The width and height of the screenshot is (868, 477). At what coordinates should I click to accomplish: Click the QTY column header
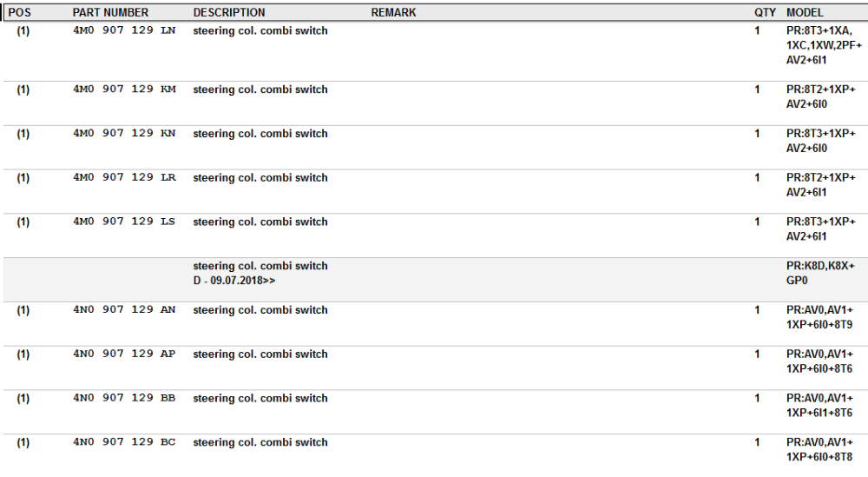tap(765, 12)
